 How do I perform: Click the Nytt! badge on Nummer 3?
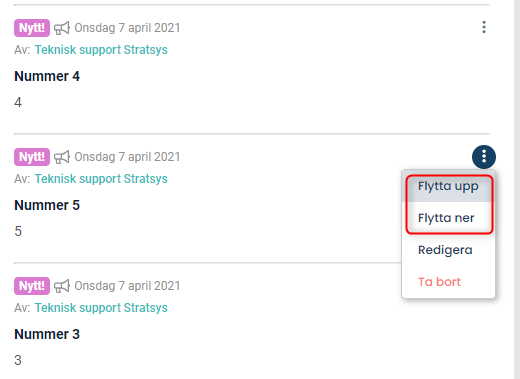tap(32, 286)
